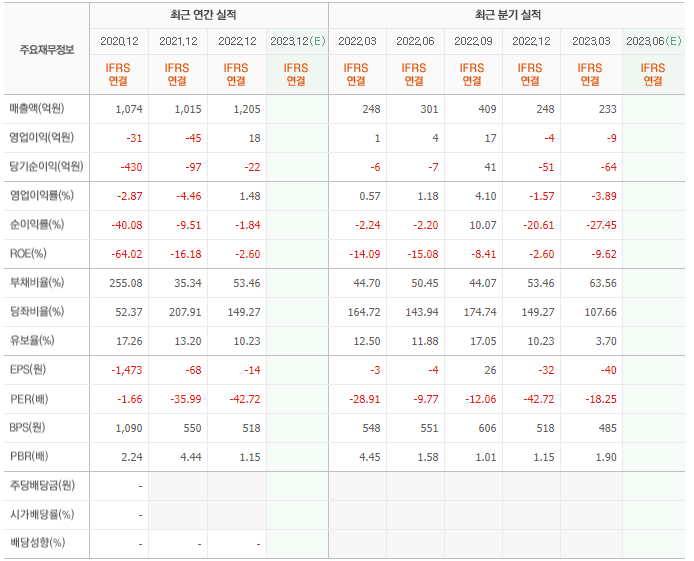Click the -97 net income value
Screen dimensions: 694x561
pyautogui.click(x=193, y=167)
